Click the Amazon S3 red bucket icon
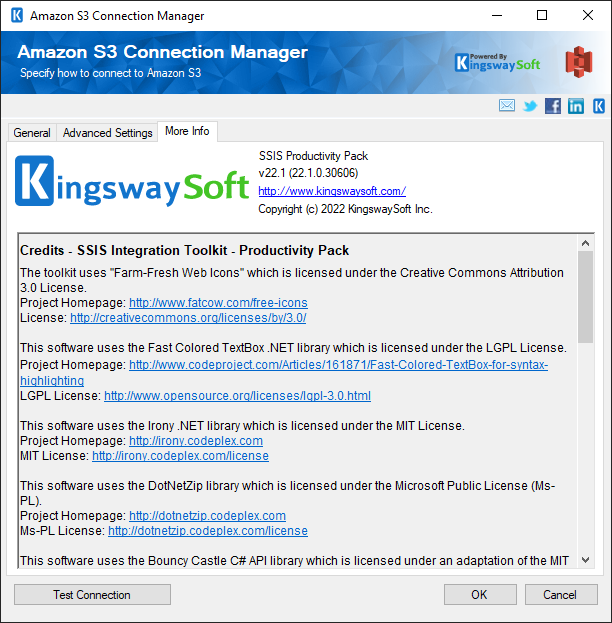Screen dimensions: 612x623 point(579,62)
